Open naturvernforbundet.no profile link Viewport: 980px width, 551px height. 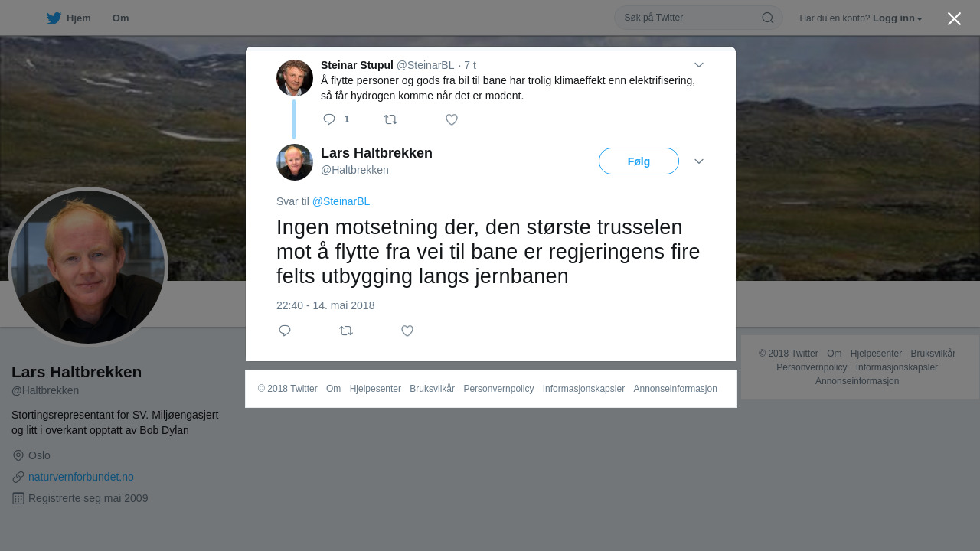[x=81, y=477]
